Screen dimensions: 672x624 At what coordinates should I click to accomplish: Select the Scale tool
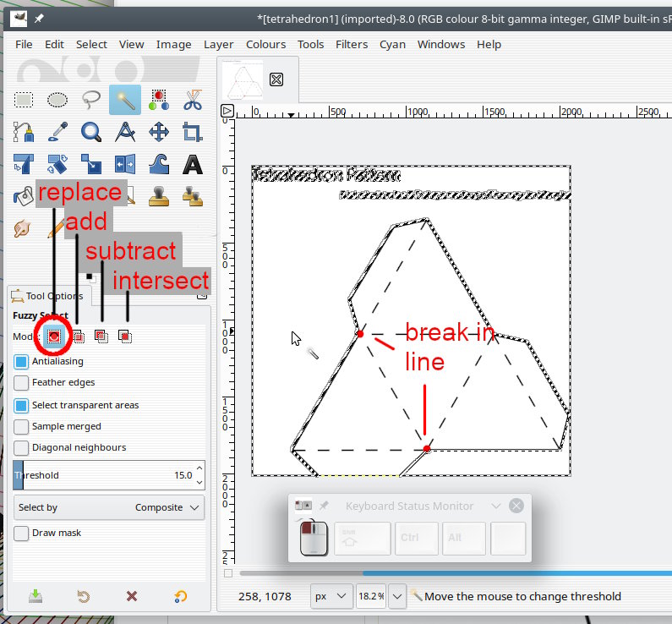pyautogui.click(x=90, y=164)
